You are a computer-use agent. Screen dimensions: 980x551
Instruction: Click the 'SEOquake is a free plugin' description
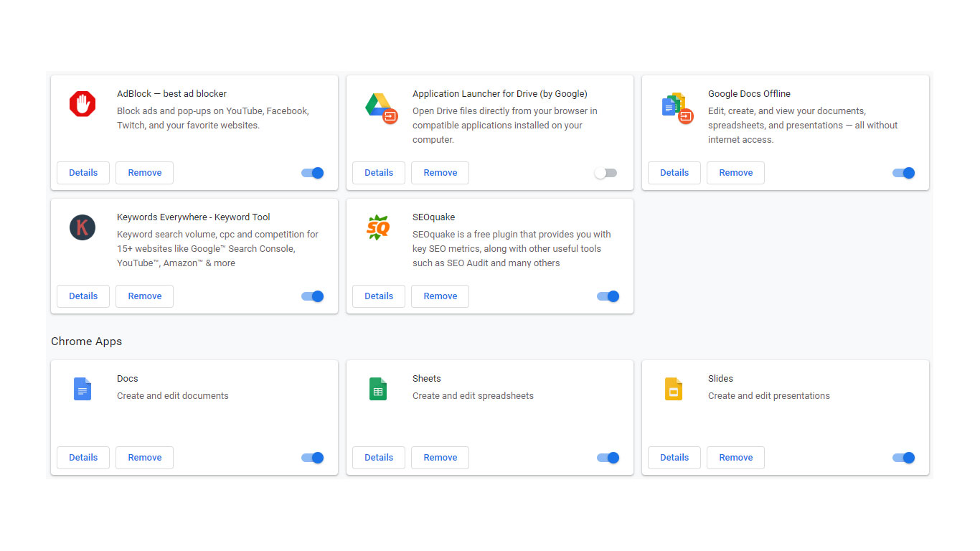(512, 249)
